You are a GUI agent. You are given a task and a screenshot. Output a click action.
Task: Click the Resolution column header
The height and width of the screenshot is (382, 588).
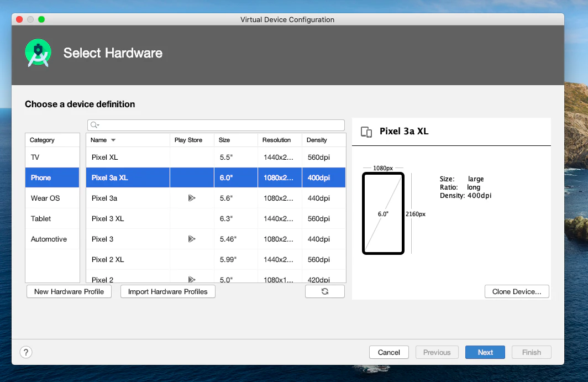[280, 140]
